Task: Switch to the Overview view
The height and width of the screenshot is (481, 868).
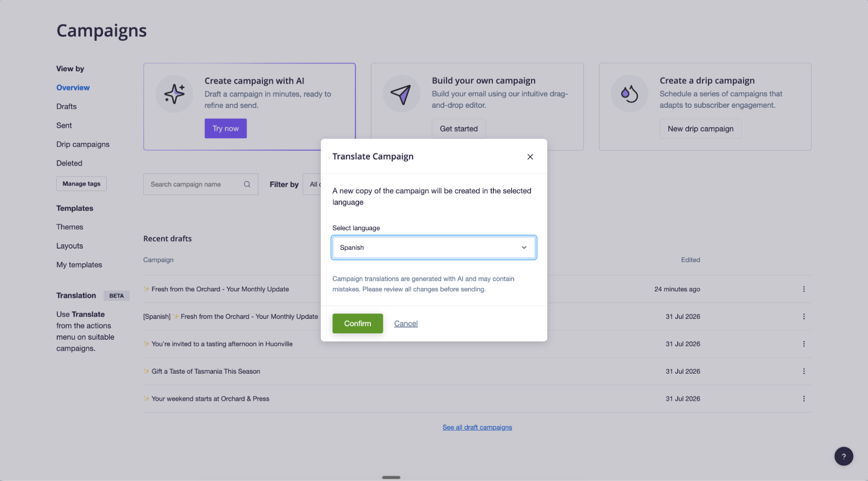Action: pyautogui.click(x=73, y=87)
